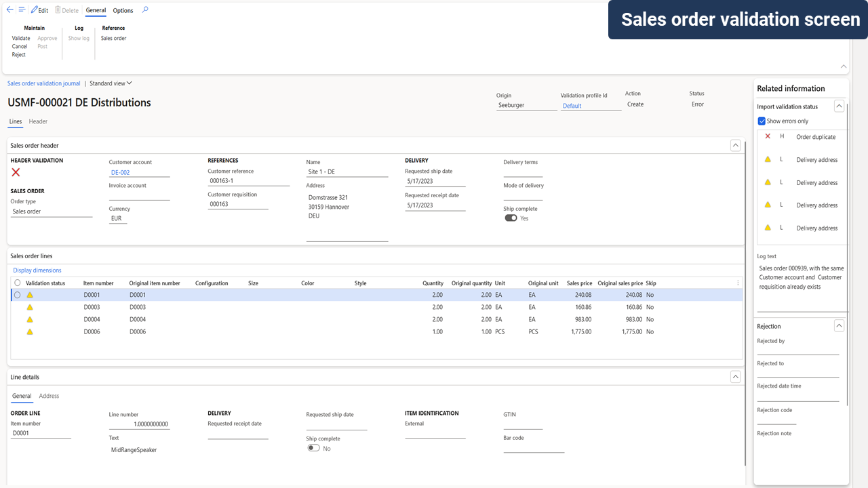Click the Edit pencil button

(x=39, y=10)
